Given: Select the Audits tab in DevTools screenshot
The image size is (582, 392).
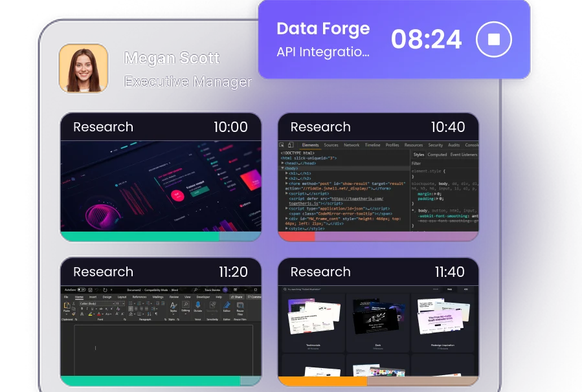Looking at the screenshot, I should (x=454, y=145).
